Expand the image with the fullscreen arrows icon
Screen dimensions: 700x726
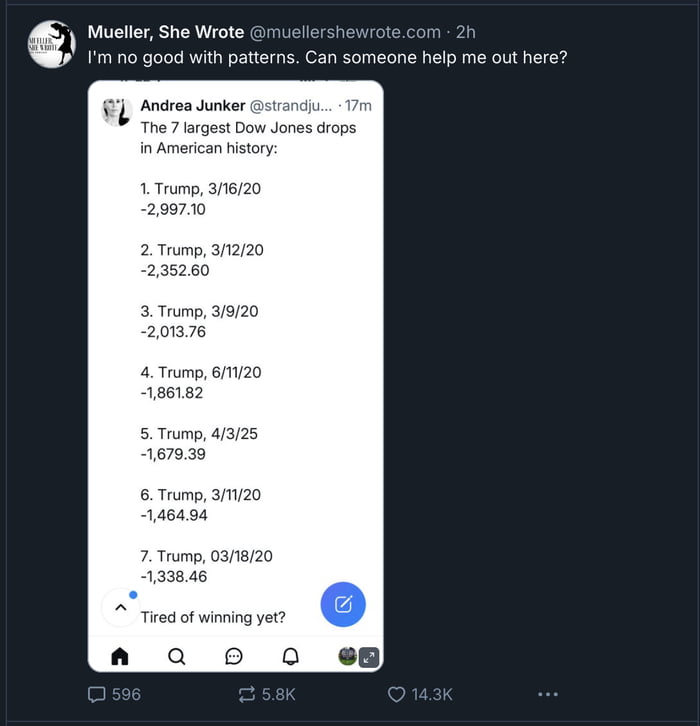tap(369, 657)
